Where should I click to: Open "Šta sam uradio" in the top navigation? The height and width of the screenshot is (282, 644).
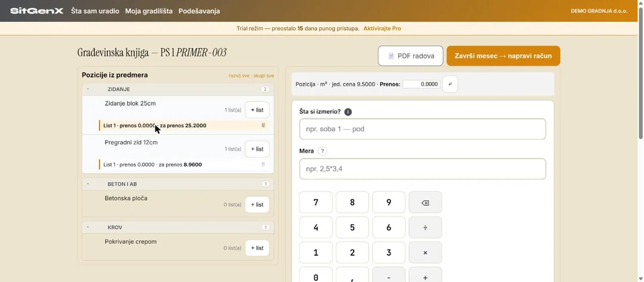pyautogui.click(x=95, y=11)
